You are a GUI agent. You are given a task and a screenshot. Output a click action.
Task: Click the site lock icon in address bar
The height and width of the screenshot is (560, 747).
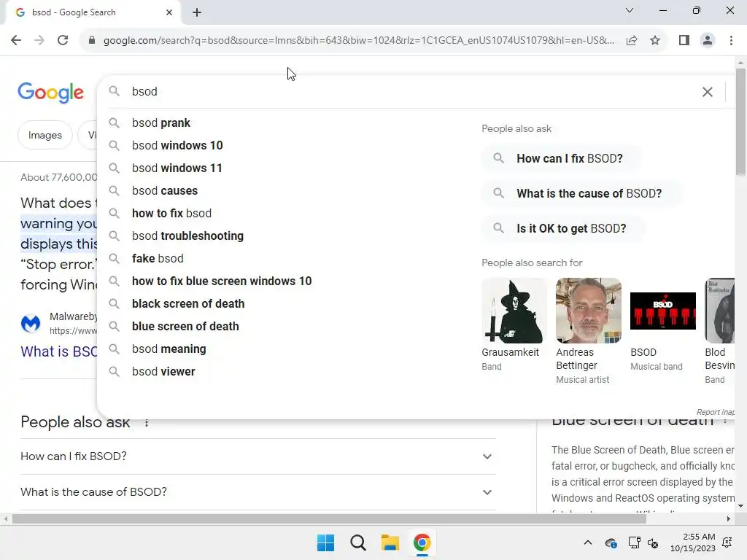92,40
